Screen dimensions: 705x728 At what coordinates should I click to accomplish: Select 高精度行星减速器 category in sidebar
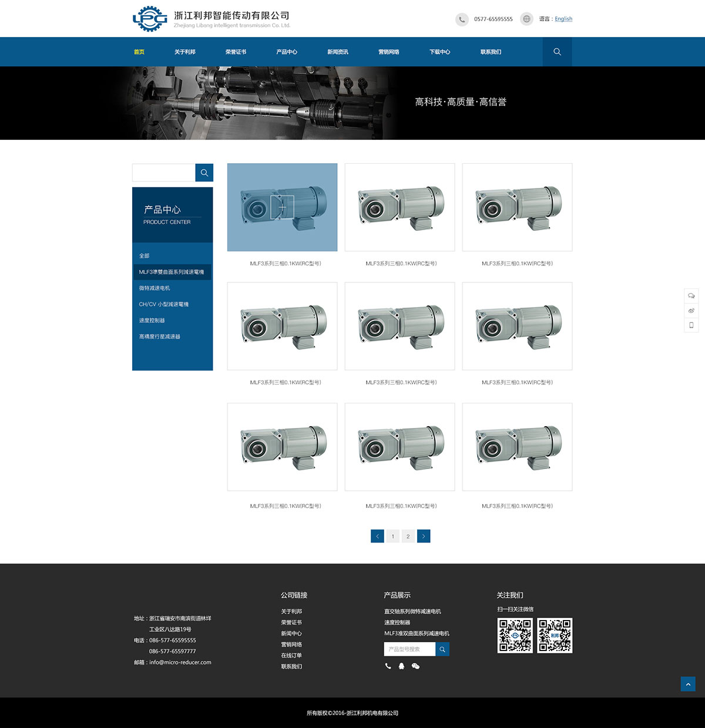(x=160, y=337)
